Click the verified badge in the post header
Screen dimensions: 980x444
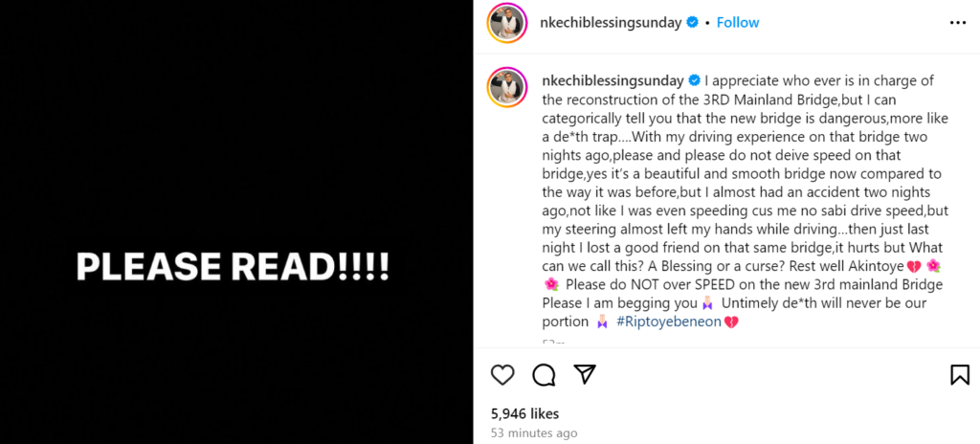point(692,22)
